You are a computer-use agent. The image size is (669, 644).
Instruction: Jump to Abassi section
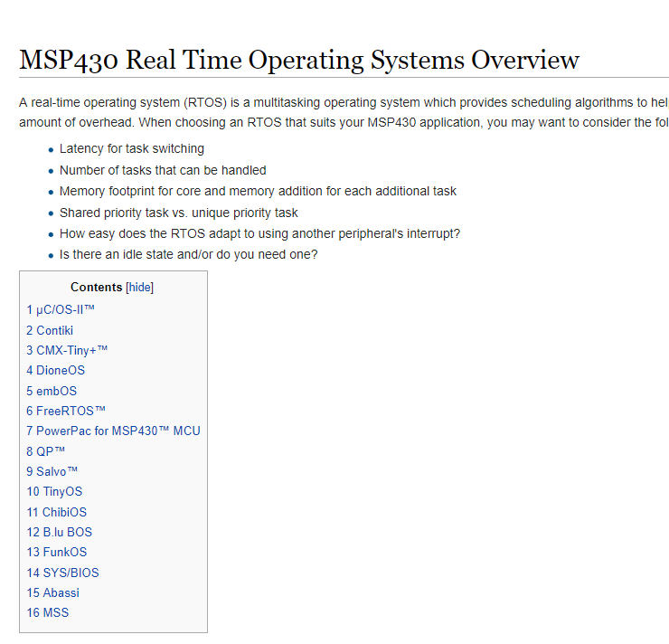[53, 592]
